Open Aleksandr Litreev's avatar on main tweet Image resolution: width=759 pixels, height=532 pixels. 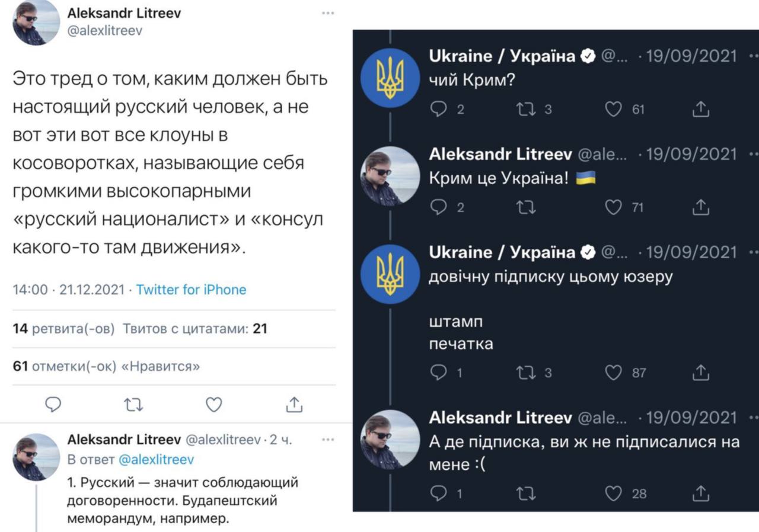[x=36, y=23]
